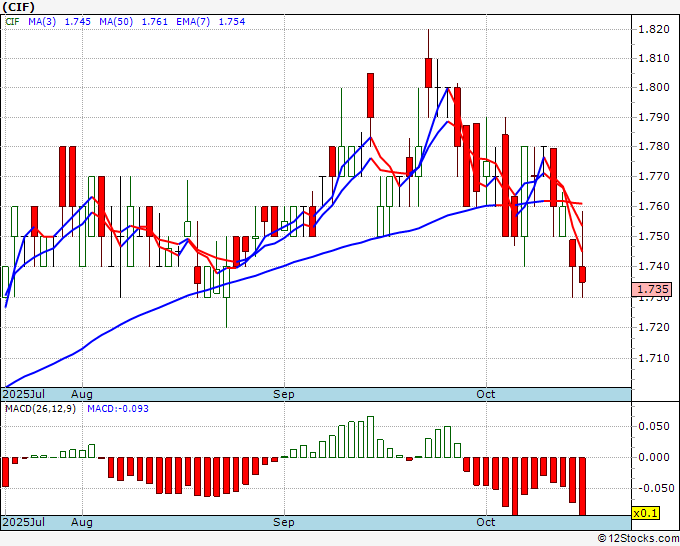Screen dimensions: 680x546
Task: Select Sep on upper time axis
Action: (284, 394)
